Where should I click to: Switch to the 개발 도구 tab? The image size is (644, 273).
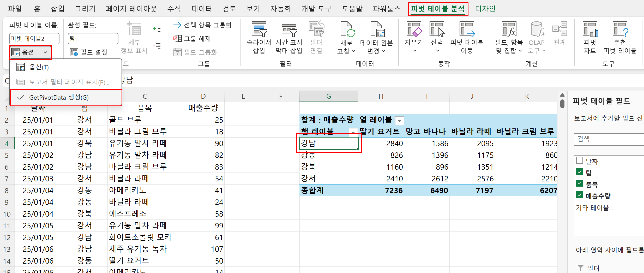coord(316,9)
